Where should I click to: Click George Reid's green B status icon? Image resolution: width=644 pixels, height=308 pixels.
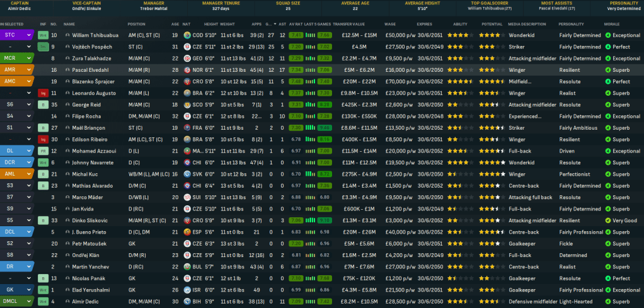point(43,105)
